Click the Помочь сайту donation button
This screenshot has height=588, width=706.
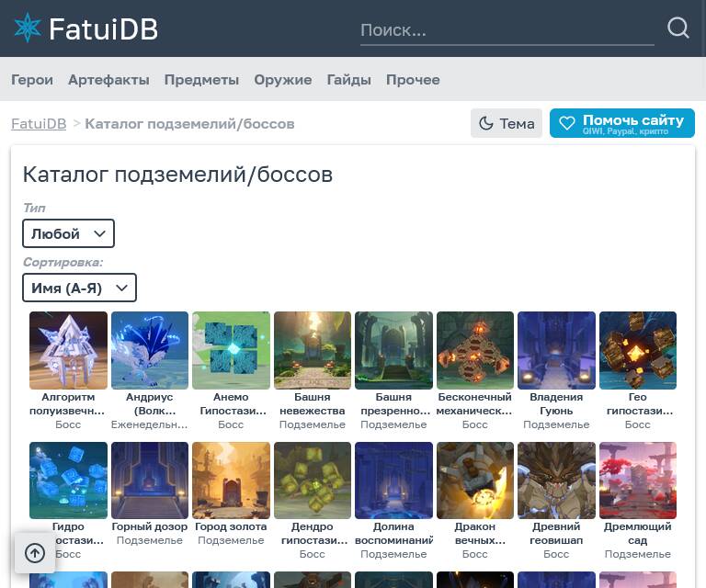point(621,123)
